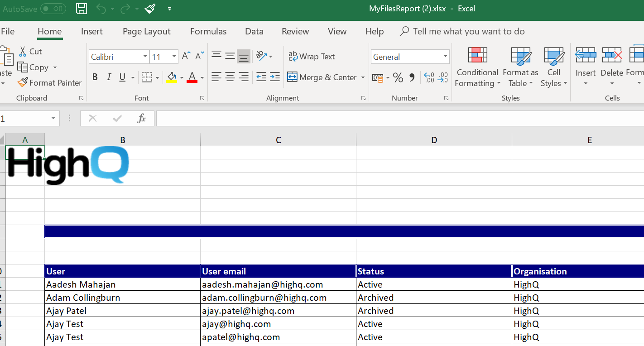644x346 pixels.
Task: Click the Percent Style icon
Action: point(398,78)
